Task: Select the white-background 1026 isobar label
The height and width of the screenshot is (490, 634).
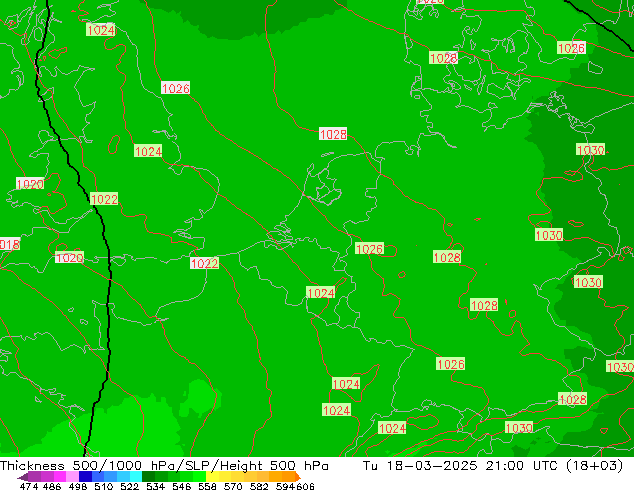Action: (x=175, y=88)
